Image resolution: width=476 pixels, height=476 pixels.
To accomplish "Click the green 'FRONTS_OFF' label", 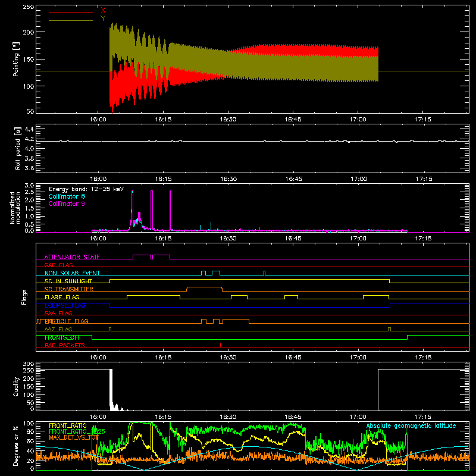I will (x=62, y=337).
